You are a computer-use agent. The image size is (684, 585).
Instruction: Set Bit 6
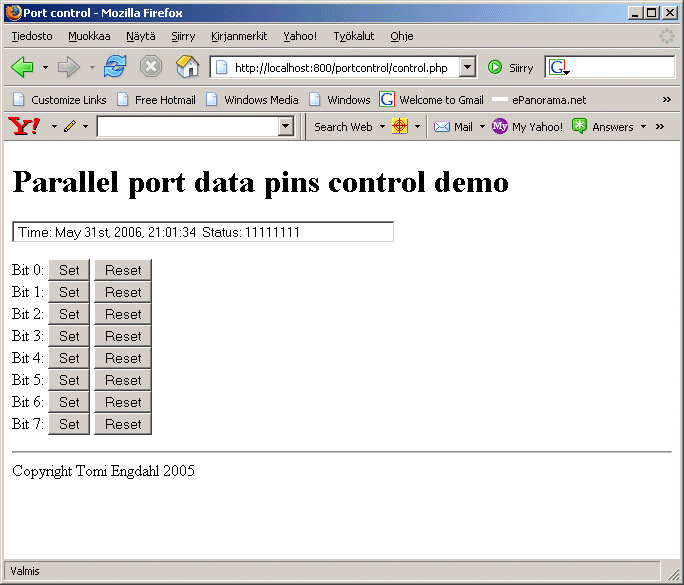(69, 402)
